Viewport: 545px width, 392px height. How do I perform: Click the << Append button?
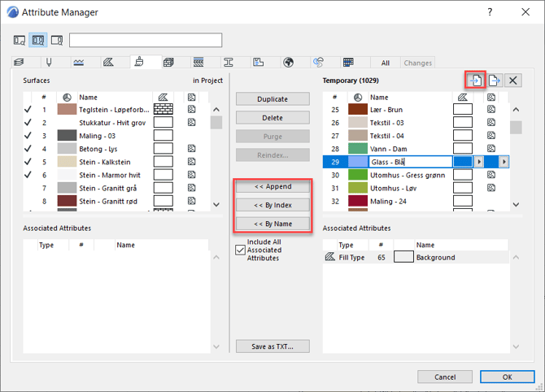pos(272,186)
